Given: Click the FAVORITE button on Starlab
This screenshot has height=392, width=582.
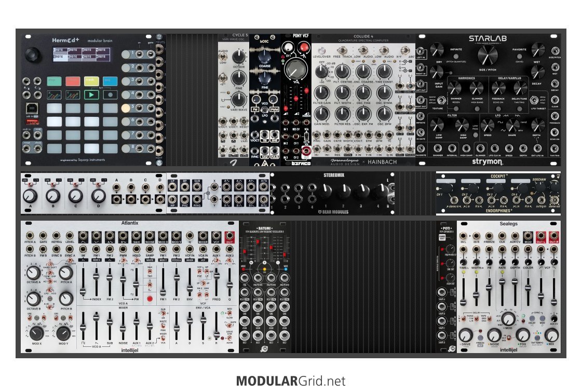Looking at the screenshot, I should point(519,57).
